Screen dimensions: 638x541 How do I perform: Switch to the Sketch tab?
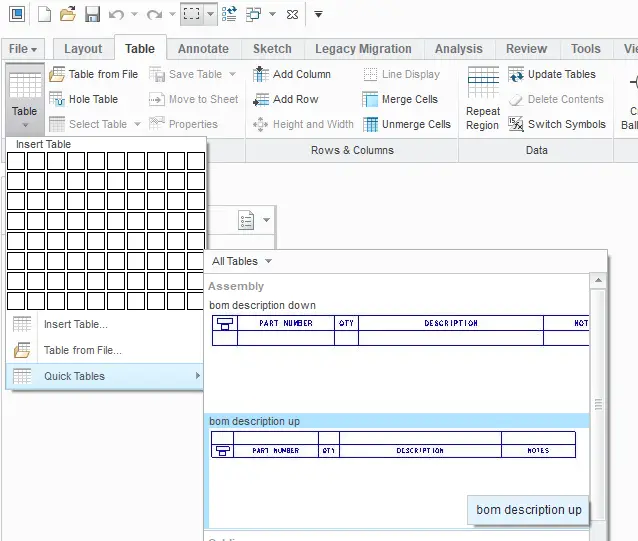(x=272, y=49)
